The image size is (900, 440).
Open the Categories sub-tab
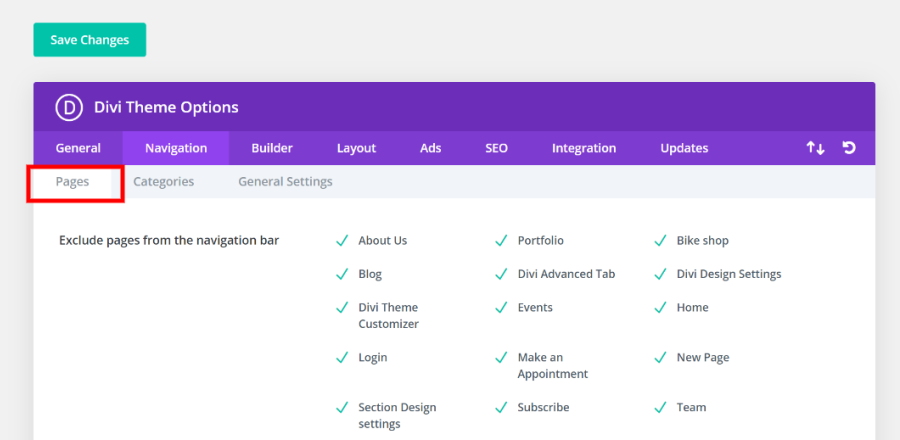[164, 182]
